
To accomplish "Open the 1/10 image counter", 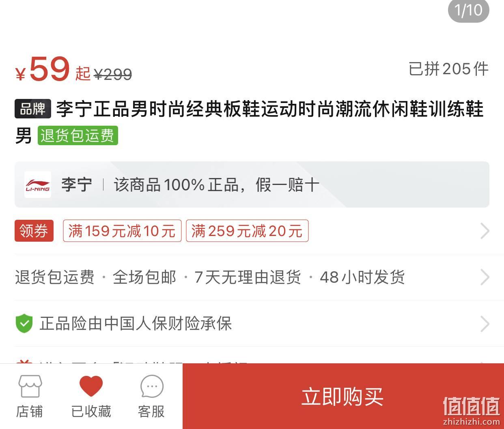I will (x=468, y=10).
